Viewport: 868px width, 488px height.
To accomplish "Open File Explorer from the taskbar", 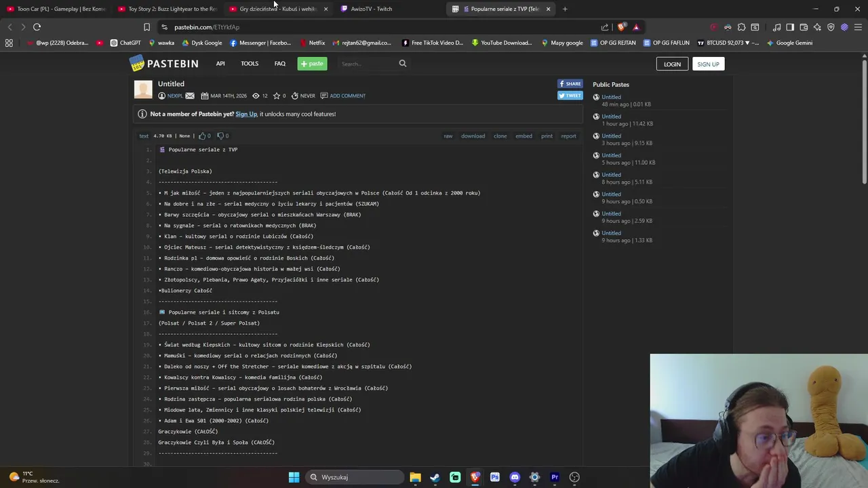I will pos(415,477).
